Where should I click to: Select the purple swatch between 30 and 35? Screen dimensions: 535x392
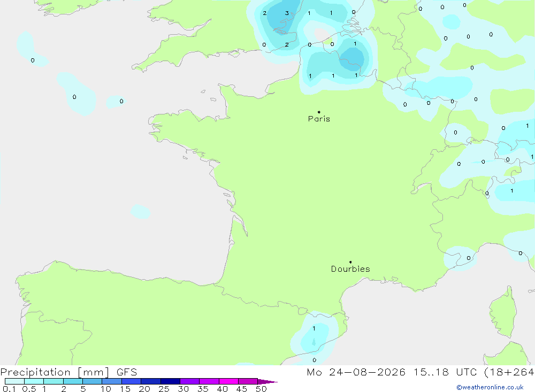(x=190, y=381)
